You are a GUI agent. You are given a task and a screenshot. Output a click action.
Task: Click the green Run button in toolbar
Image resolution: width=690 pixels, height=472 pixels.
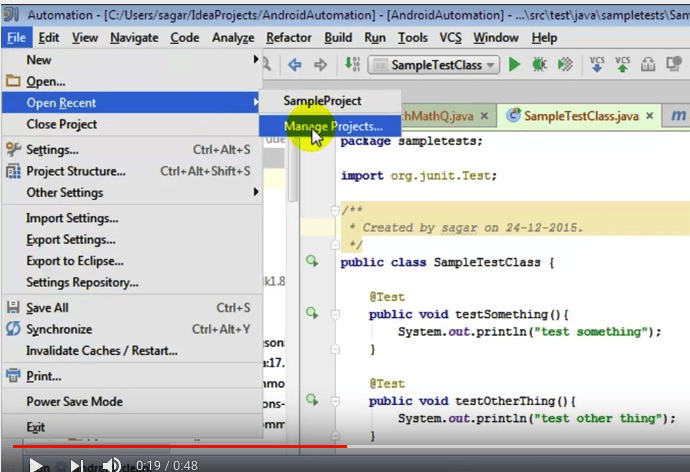click(x=514, y=65)
